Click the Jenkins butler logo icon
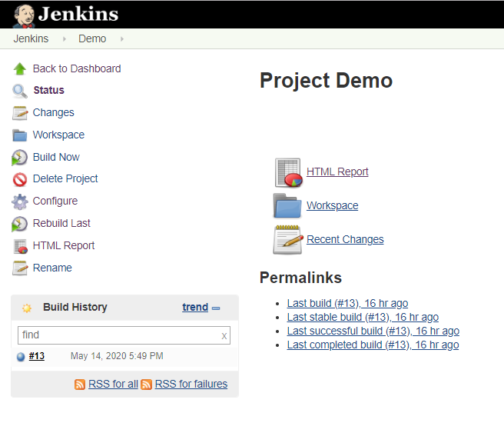Viewport: 504px width, 423px height. (x=24, y=15)
